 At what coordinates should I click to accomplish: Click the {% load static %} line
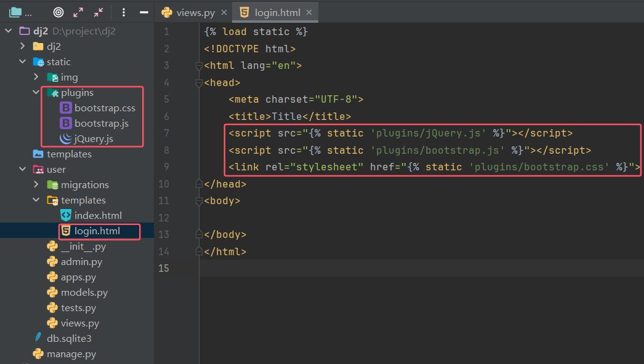(x=256, y=31)
